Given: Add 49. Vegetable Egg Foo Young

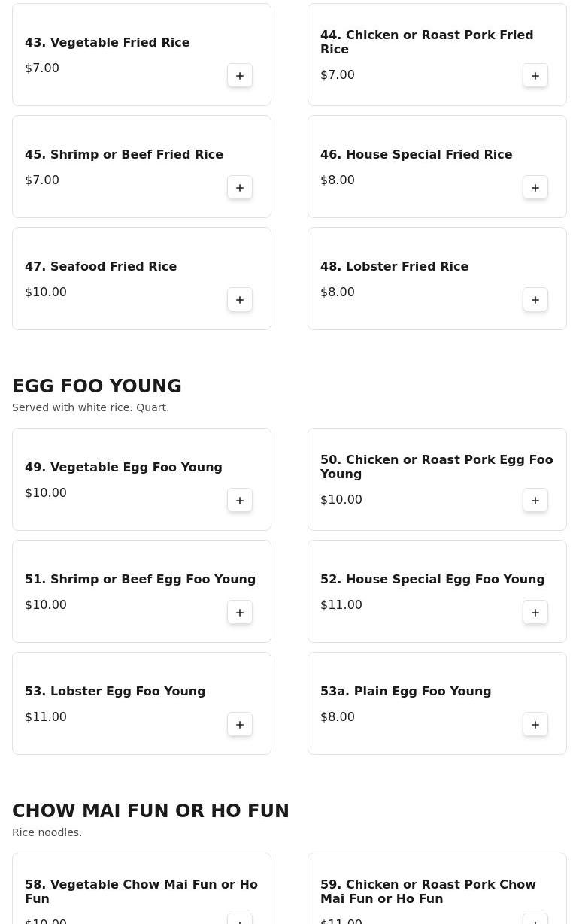Looking at the screenshot, I should coord(240,501).
